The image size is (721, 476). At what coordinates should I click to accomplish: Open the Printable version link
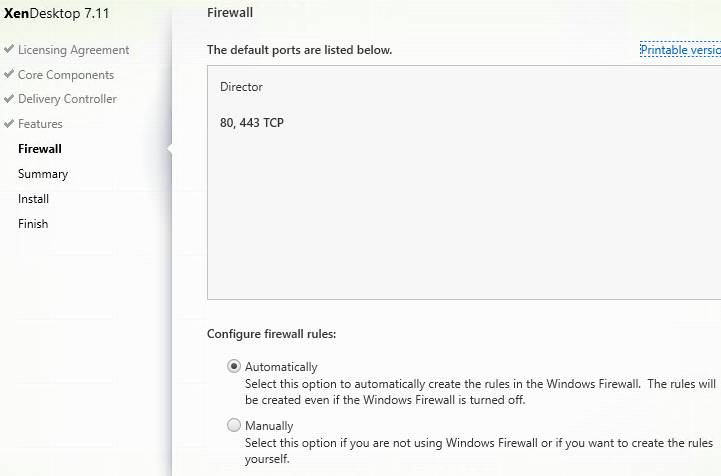[681, 50]
